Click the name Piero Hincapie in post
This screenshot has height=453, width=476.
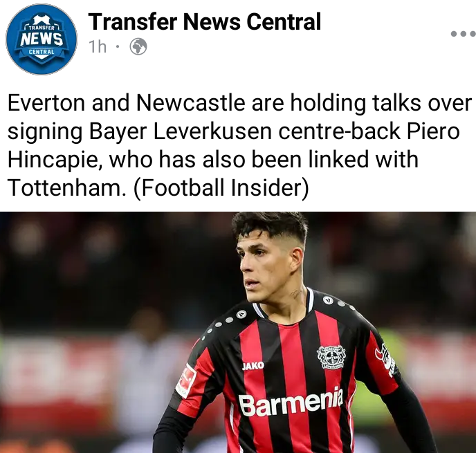[x=233, y=145]
